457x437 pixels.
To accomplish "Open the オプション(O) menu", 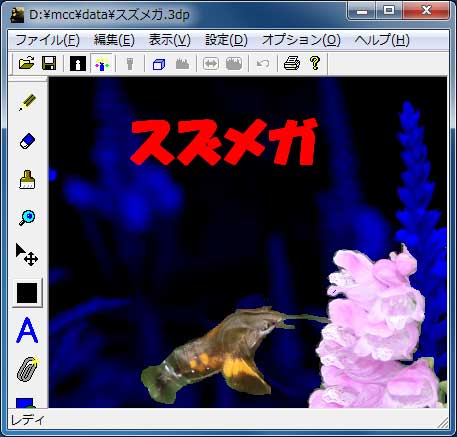I will [301, 40].
